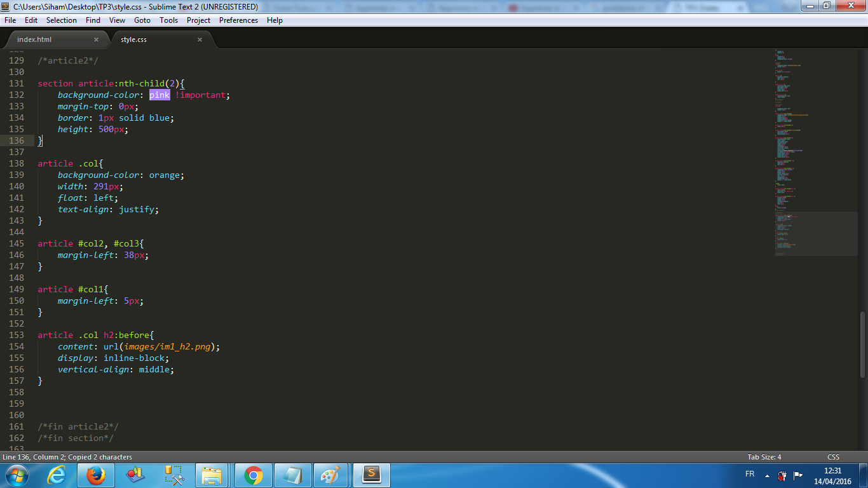Open Windows Explorer from the taskbar
868x488 pixels.
[x=212, y=475]
